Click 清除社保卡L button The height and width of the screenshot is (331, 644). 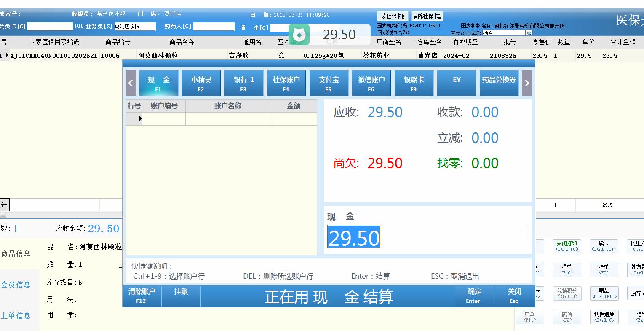pyautogui.click(x=427, y=16)
